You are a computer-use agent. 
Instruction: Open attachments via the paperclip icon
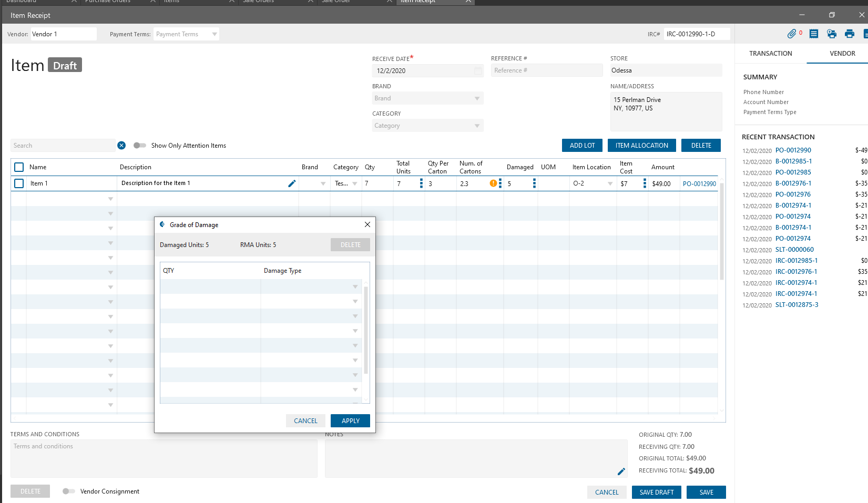pos(792,34)
